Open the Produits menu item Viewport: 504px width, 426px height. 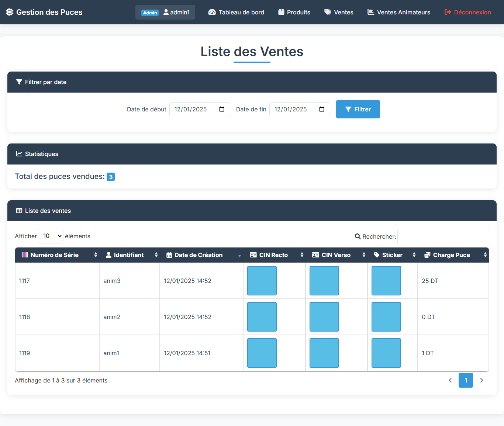coord(294,12)
